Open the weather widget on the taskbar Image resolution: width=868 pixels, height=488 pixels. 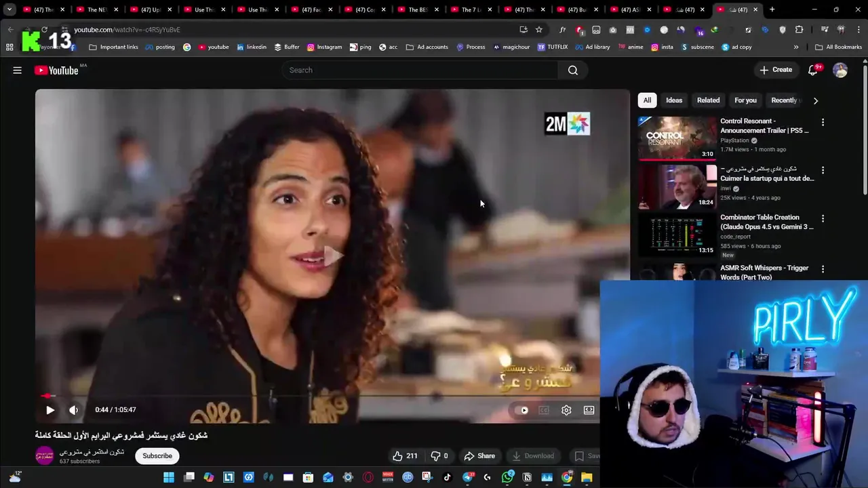pyautogui.click(x=15, y=477)
